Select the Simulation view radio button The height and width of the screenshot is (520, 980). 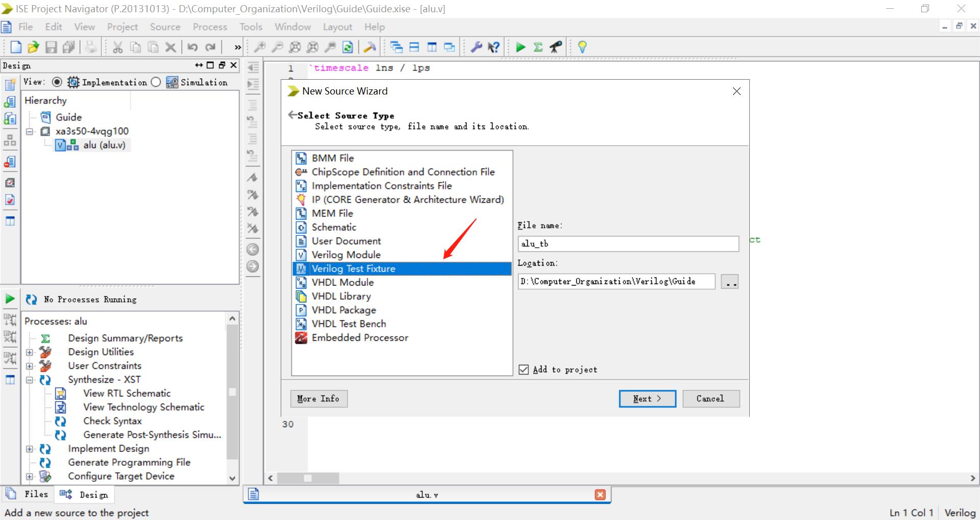coord(156,82)
